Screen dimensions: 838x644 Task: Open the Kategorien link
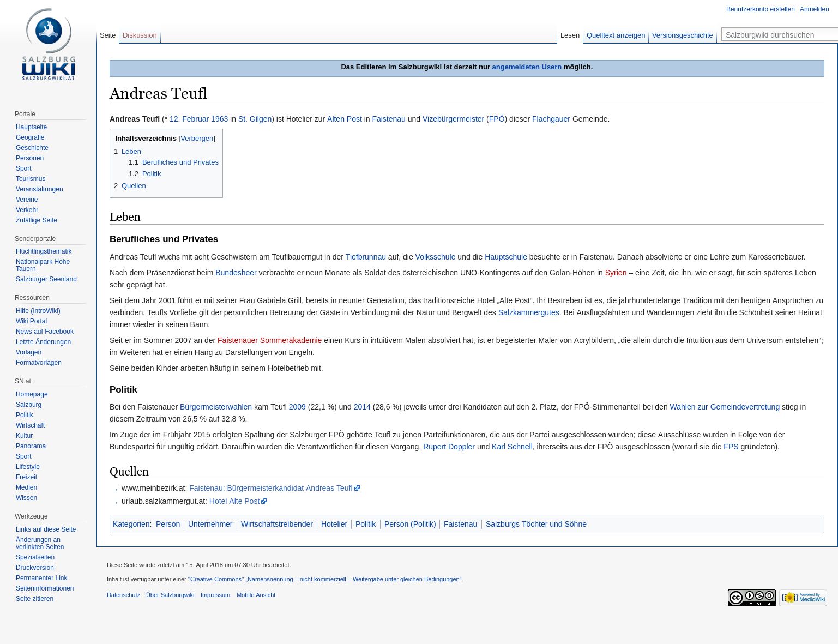[131, 524]
